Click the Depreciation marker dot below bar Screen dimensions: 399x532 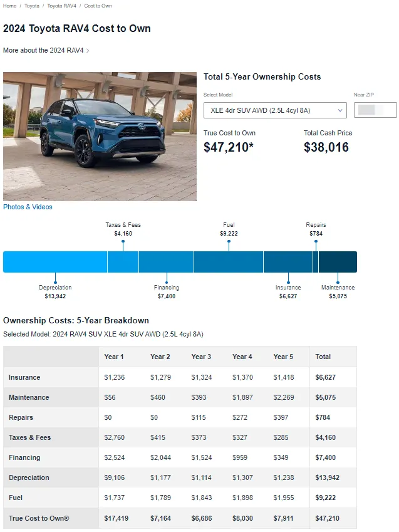(x=55, y=274)
